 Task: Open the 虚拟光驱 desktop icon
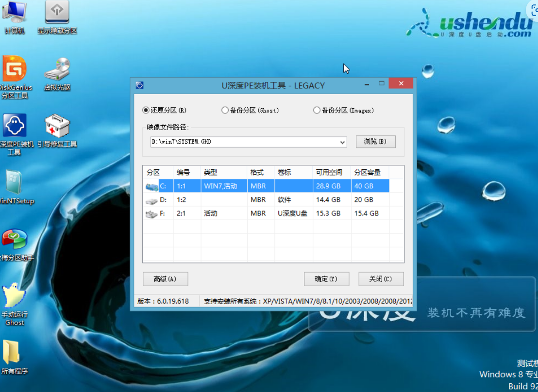click(57, 74)
